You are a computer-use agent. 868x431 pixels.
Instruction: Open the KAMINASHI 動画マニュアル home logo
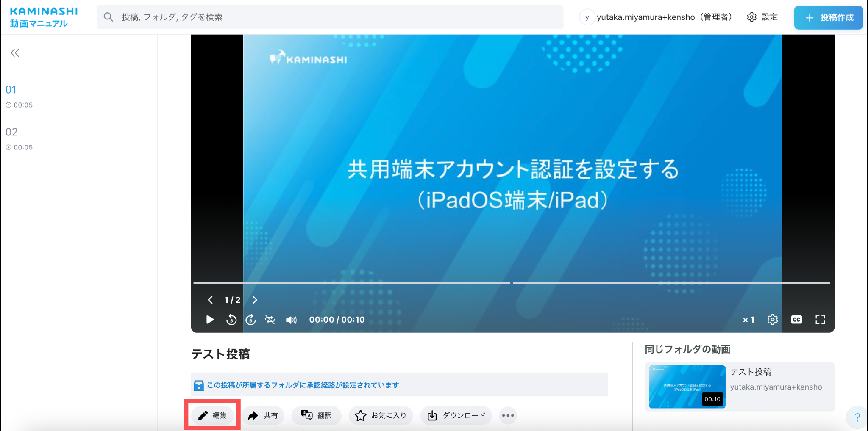[44, 17]
